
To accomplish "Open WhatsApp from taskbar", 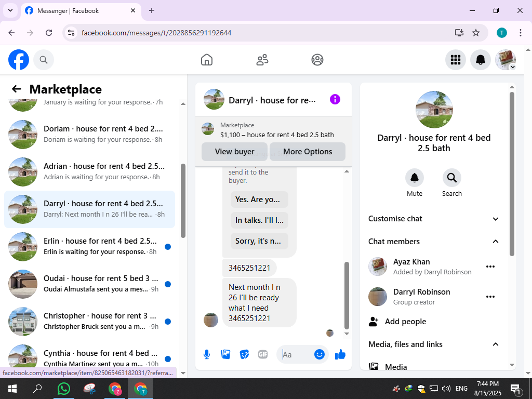I will pyautogui.click(x=64, y=389).
